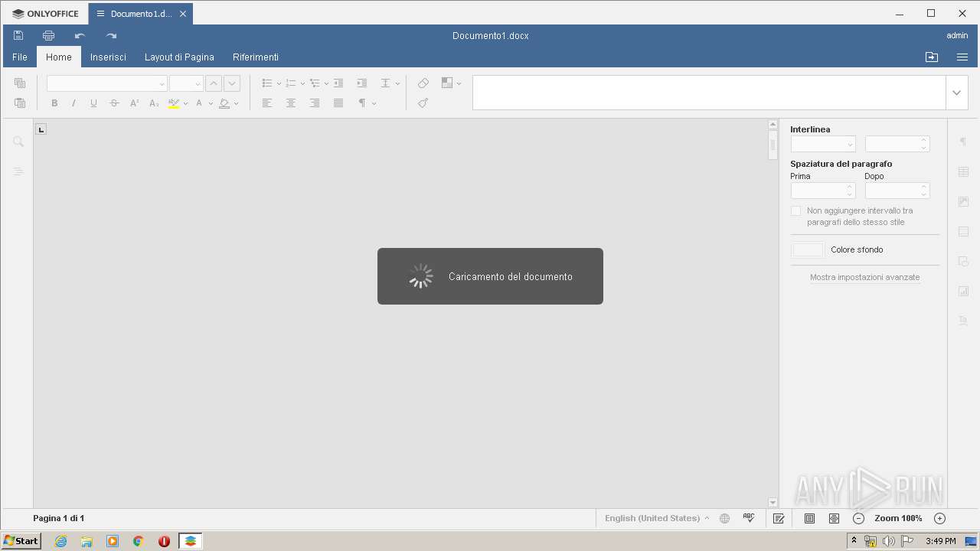980x551 pixels.
Task: Open the Layout di Pagina tab
Action: coord(179,57)
